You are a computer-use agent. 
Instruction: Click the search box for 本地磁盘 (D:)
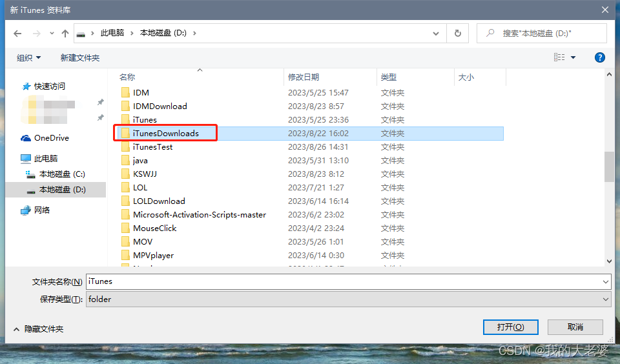tap(542, 33)
